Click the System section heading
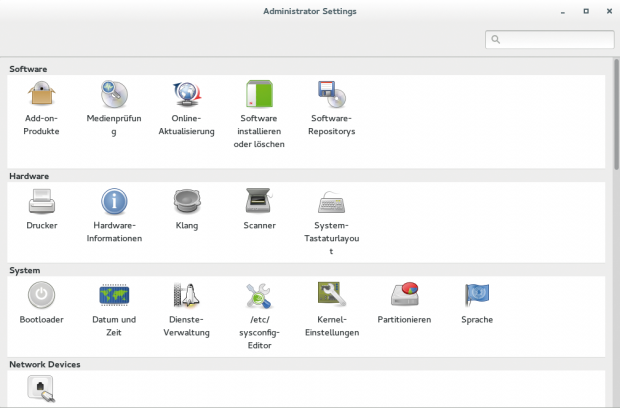Viewport: 620px width, 408px height. 25,270
